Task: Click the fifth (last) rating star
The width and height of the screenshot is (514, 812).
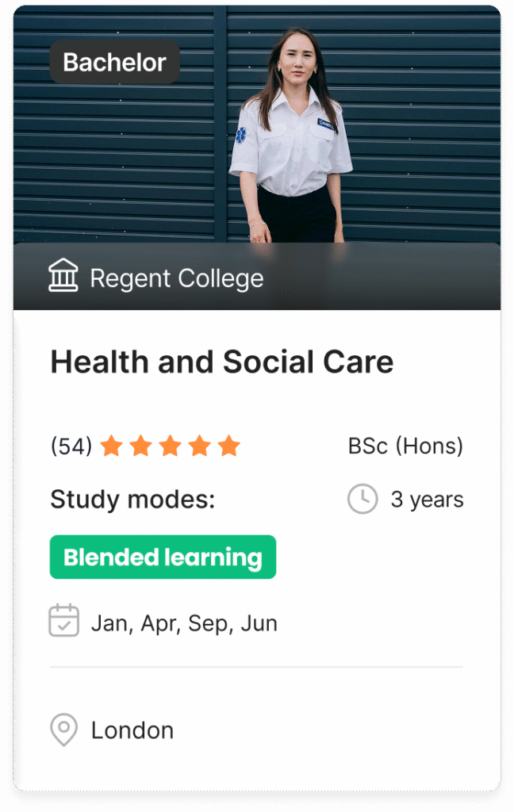Action: [x=228, y=446]
